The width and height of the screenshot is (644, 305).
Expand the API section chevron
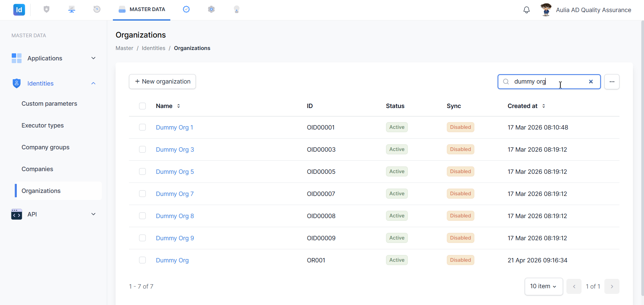(x=93, y=214)
